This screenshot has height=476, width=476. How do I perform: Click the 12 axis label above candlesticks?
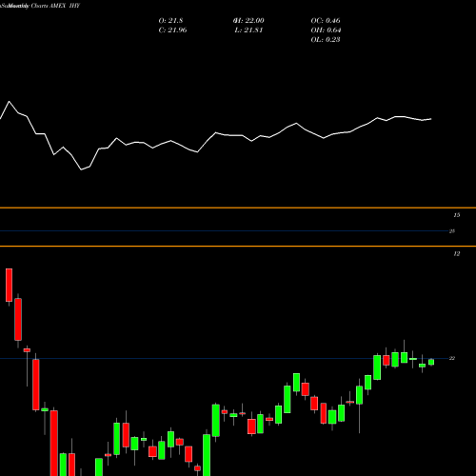(x=457, y=254)
